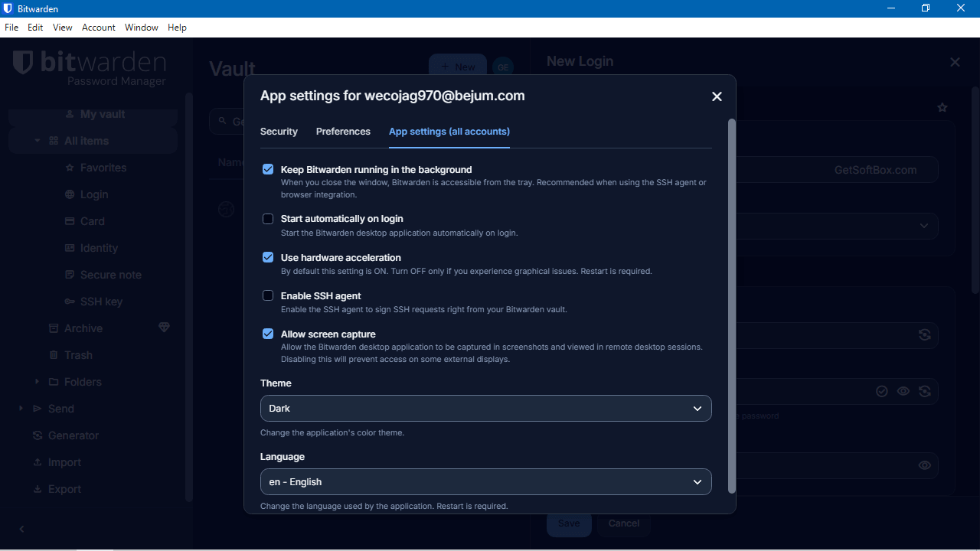This screenshot has width=980, height=551.
Task: Click check password breach icon
Action: [x=882, y=391]
